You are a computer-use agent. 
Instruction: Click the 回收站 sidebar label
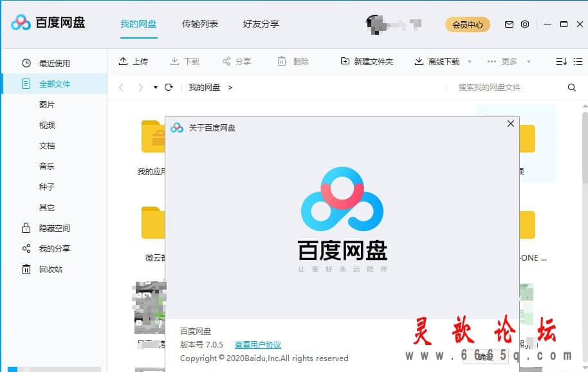point(51,269)
